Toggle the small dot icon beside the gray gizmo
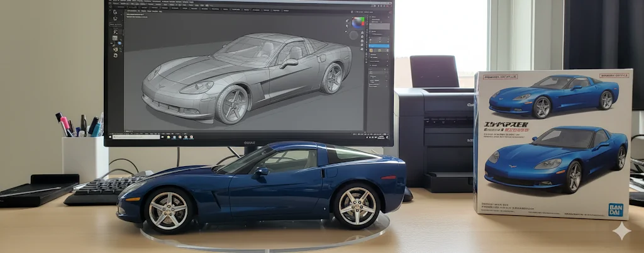 346,31
